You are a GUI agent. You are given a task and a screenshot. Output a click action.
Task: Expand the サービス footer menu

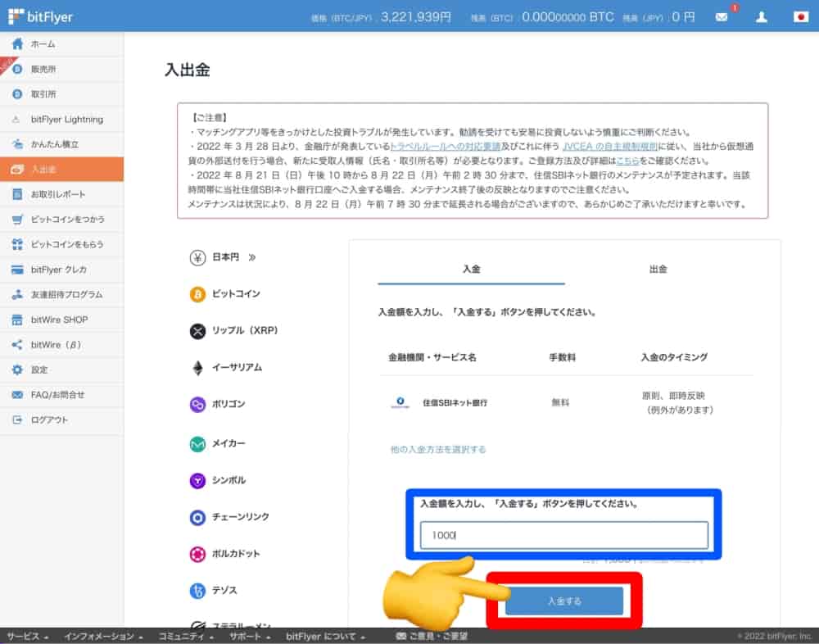tap(28, 636)
